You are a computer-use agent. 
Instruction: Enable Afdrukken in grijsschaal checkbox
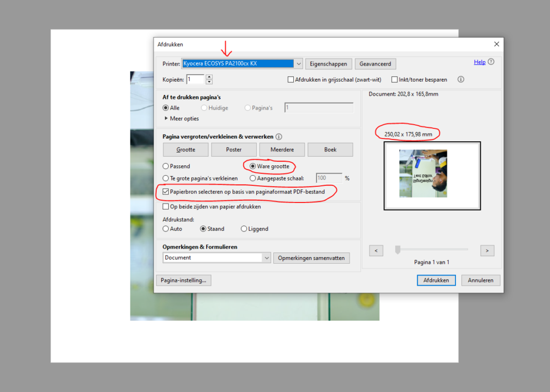pyautogui.click(x=291, y=79)
